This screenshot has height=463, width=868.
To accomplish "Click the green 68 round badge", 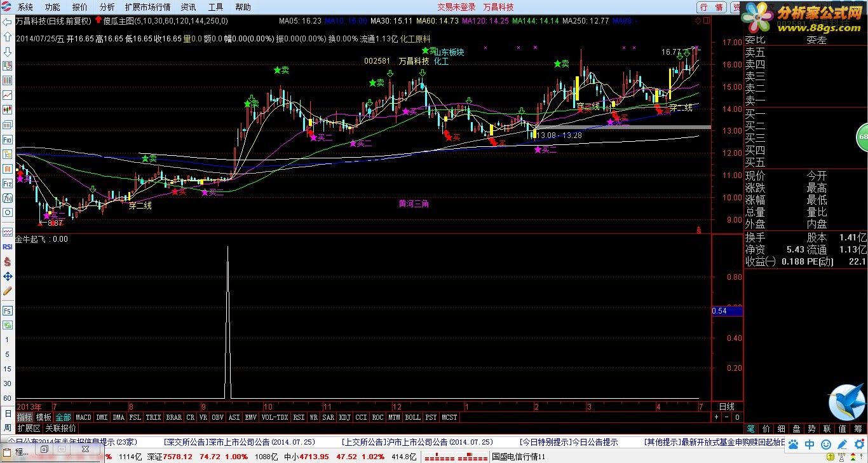I will pyautogui.click(x=862, y=137).
